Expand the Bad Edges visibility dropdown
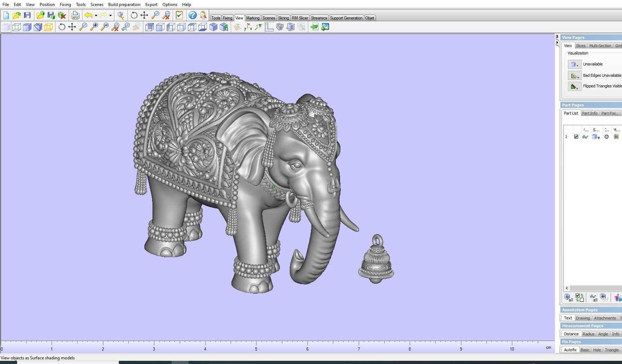 click(x=574, y=75)
